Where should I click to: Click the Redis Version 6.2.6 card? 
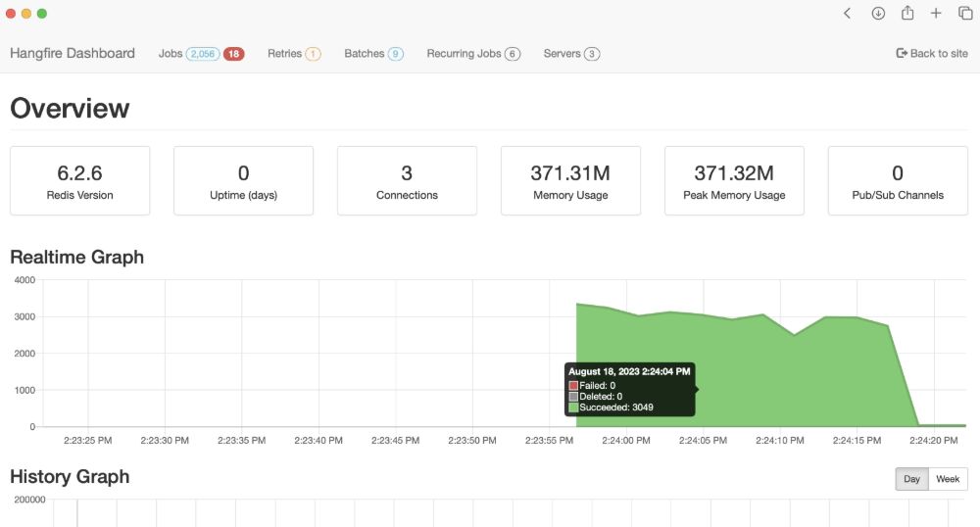[x=80, y=181]
